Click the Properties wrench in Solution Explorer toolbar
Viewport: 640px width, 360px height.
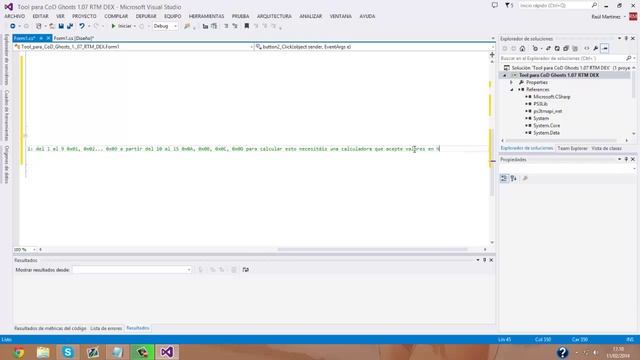pos(596,49)
